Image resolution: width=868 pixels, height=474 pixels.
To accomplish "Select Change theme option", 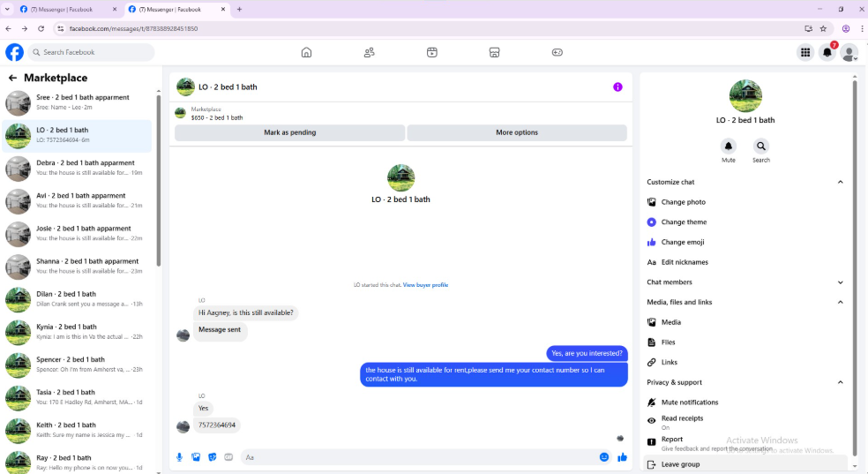I will (x=745, y=222).
